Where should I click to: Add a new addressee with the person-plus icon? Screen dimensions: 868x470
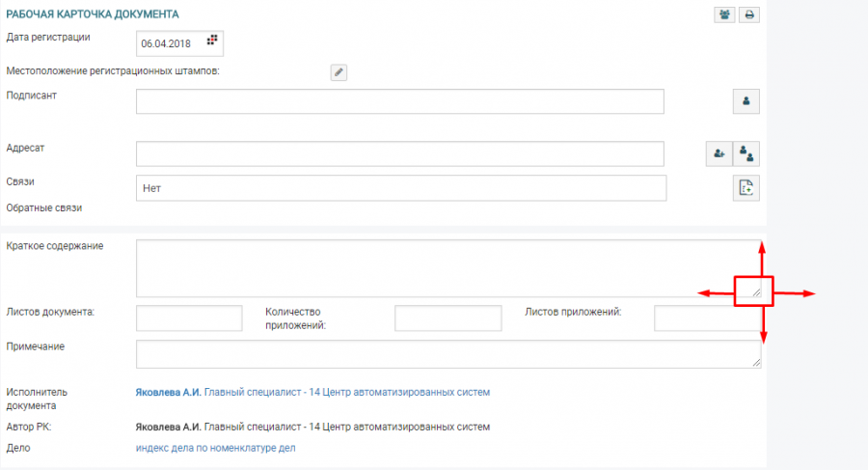[719, 153]
